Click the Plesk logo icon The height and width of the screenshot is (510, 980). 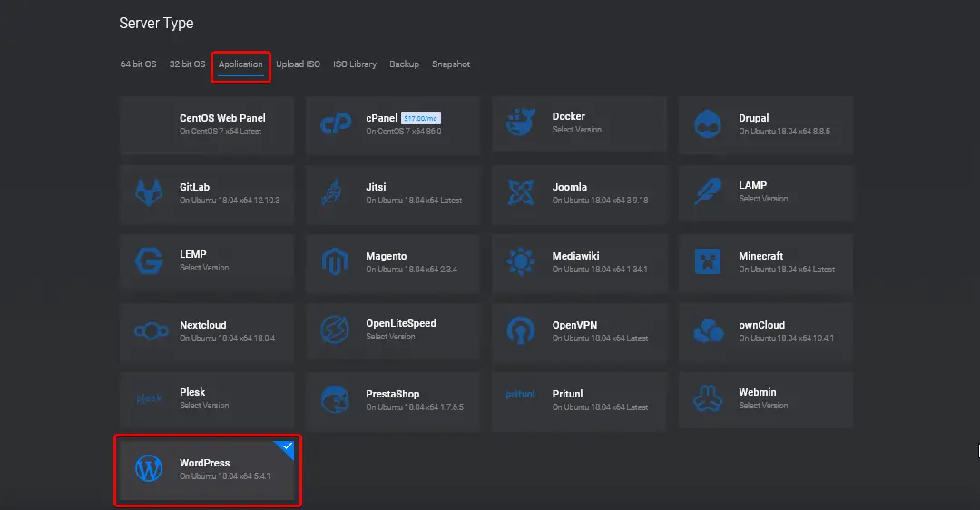[149, 398]
